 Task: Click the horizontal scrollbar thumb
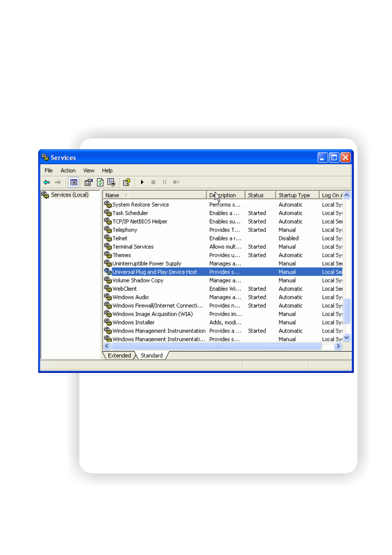[216, 346]
